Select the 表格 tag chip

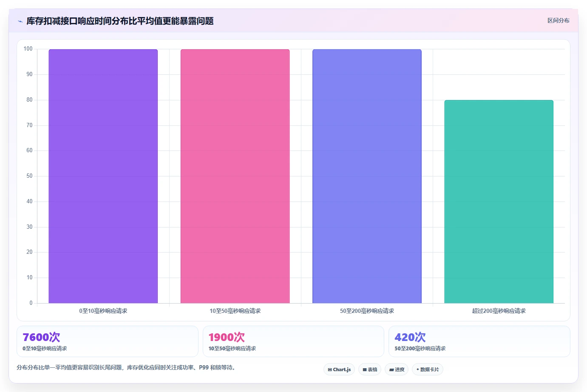pyautogui.click(x=370, y=369)
